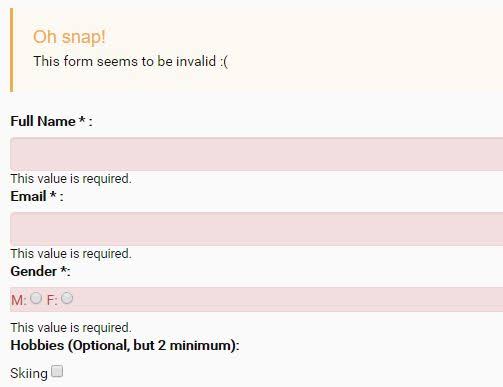Click the Skiing label text
The image size is (503, 387).
pos(29,373)
